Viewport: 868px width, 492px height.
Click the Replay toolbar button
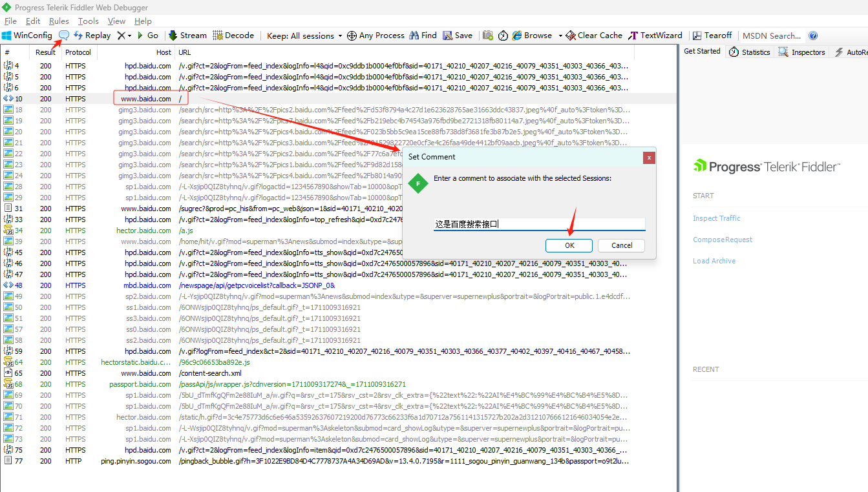click(x=92, y=36)
